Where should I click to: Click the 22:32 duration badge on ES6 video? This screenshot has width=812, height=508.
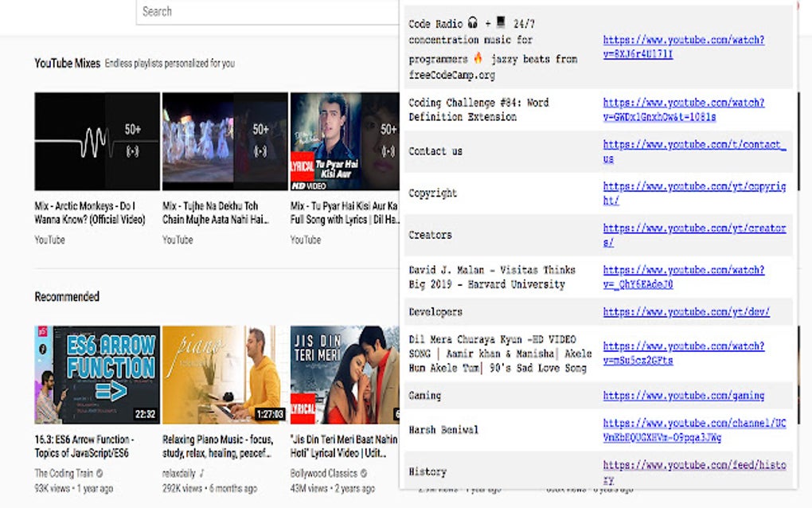pyautogui.click(x=146, y=414)
